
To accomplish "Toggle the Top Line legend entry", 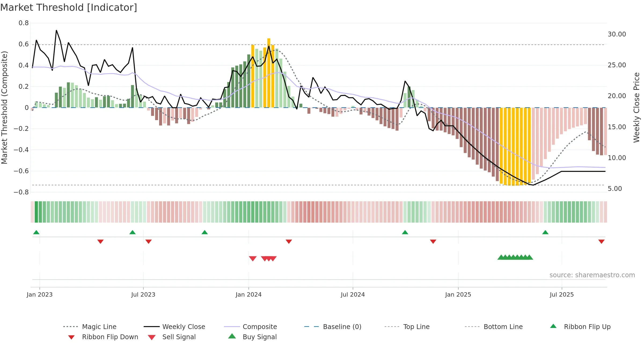I will pyautogui.click(x=407, y=327).
